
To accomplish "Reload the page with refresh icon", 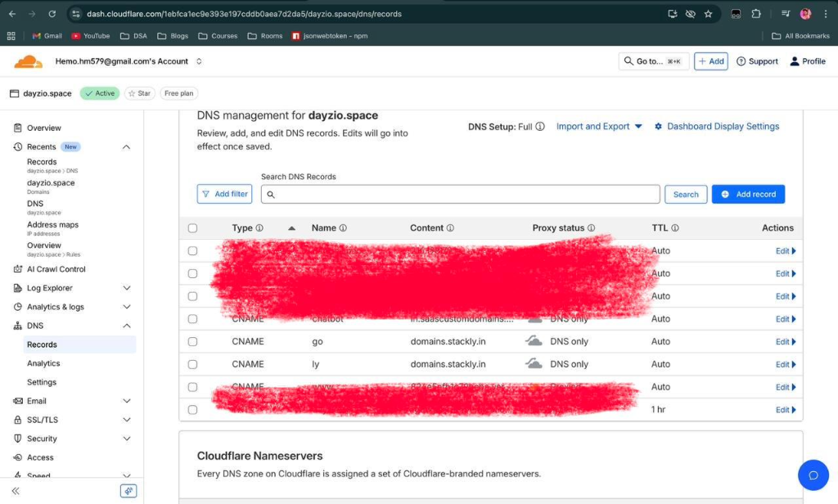I will click(52, 14).
